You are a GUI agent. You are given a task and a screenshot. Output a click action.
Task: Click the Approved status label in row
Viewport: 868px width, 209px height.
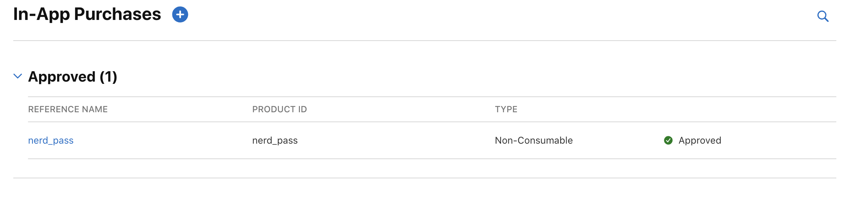pyautogui.click(x=700, y=140)
